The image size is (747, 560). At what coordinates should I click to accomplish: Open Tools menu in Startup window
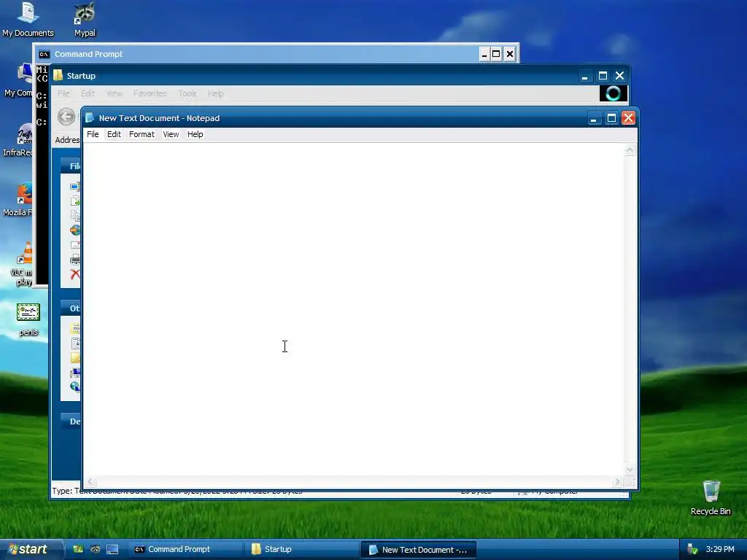tap(187, 93)
